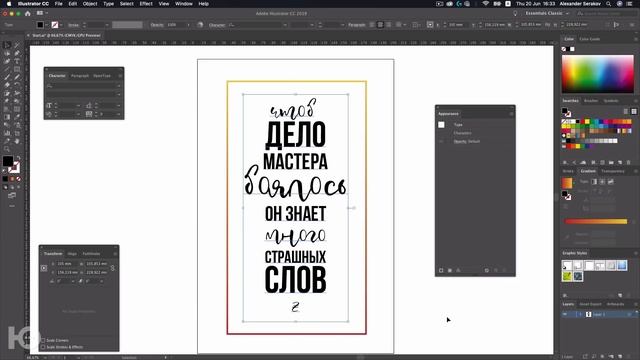Open the Swatch Libraries menu icon
The image size is (640, 360).
point(565,162)
